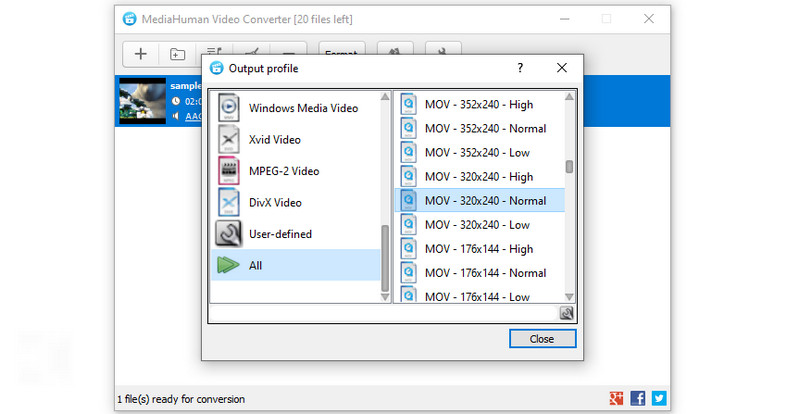Choose MOV - 176x144 - Normal profile

pos(480,273)
